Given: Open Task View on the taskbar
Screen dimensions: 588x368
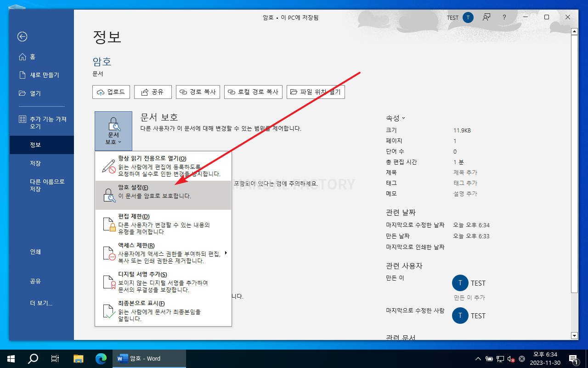Looking at the screenshot, I should [x=55, y=358].
